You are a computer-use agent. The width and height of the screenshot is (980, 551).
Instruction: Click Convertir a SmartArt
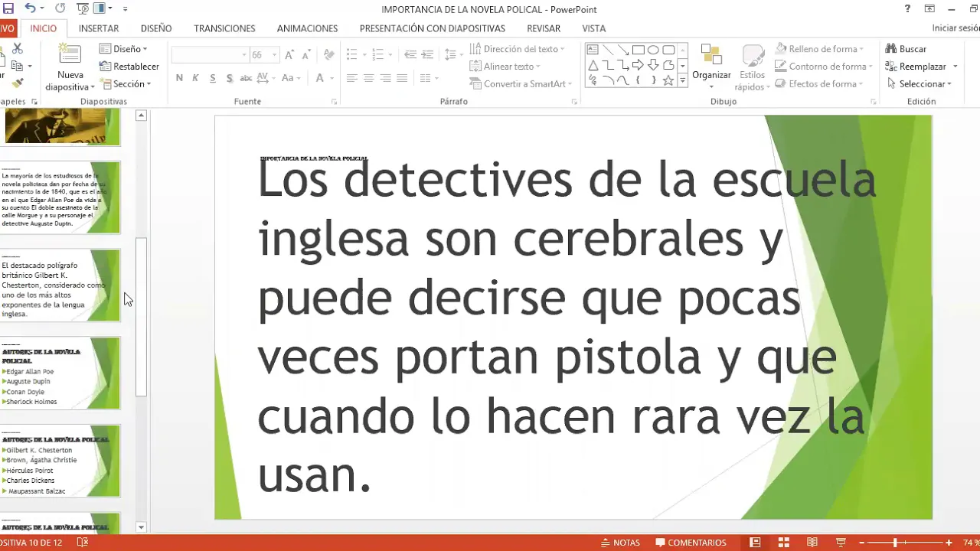pyautogui.click(x=520, y=84)
